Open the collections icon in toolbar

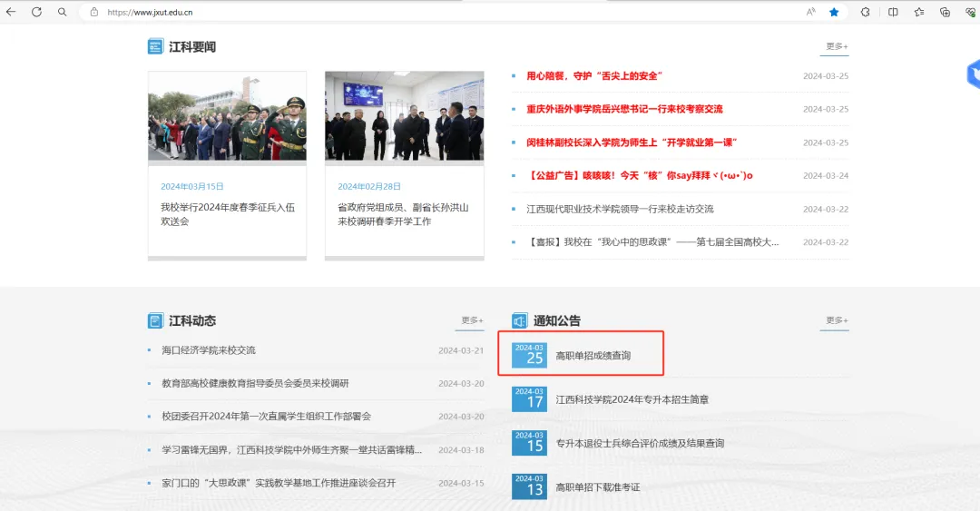[x=945, y=12]
